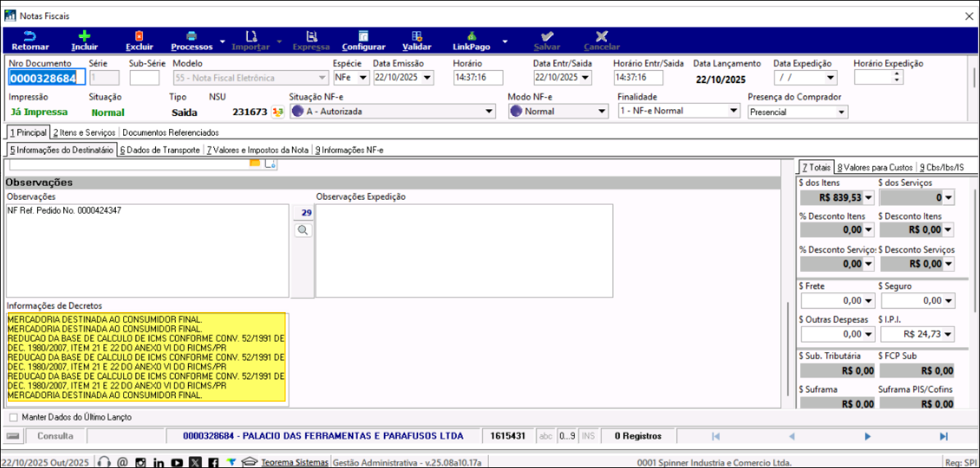Click the magnifier icon beside Observações

(303, 230)
